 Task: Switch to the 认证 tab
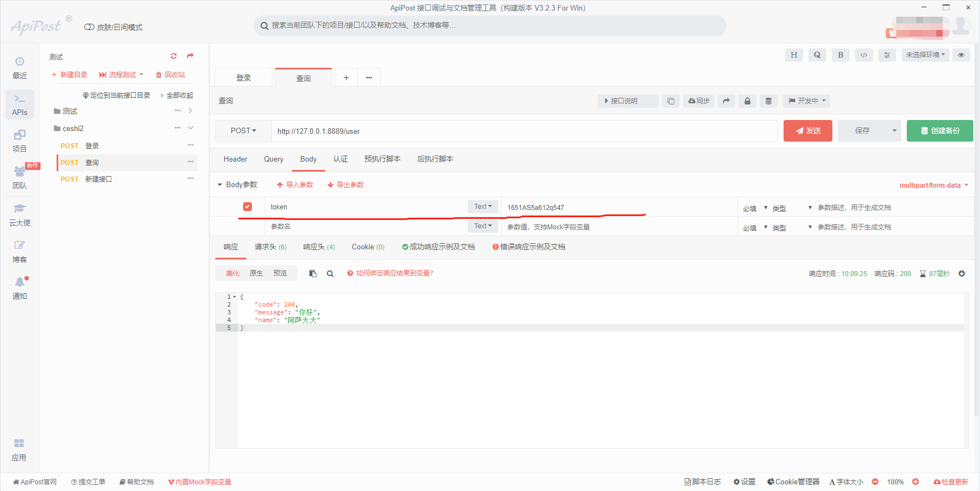click(x=341, y=159)
